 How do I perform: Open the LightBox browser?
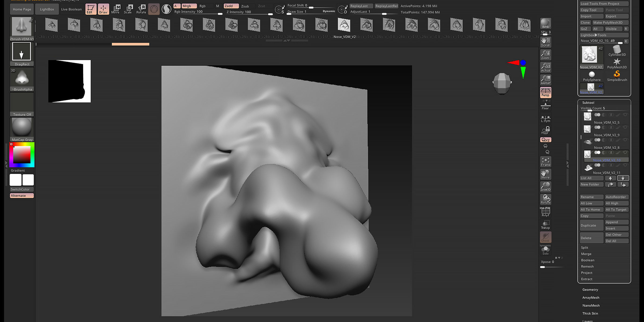click(x=47, y=9)
